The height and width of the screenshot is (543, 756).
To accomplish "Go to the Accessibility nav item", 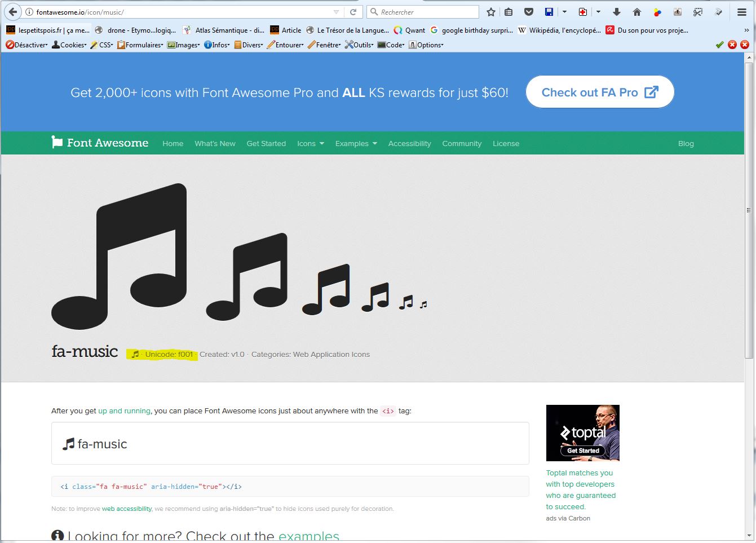I will click(409, 144).
